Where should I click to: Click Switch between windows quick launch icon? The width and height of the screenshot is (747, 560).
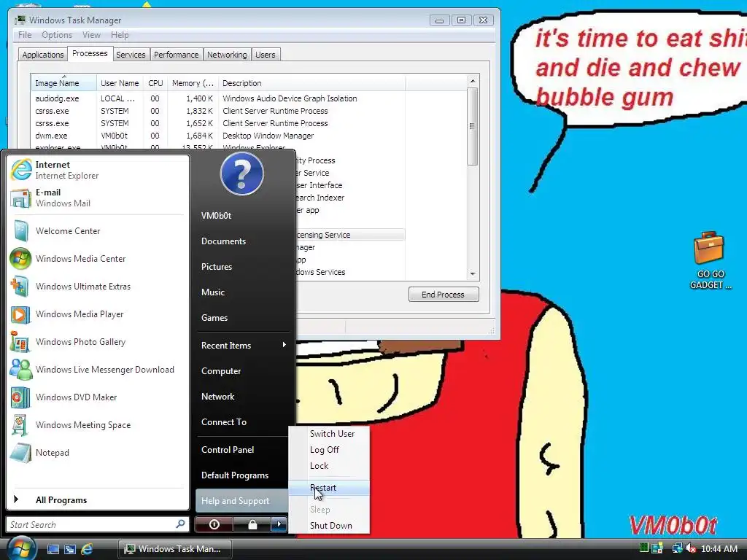click(69, 549)
